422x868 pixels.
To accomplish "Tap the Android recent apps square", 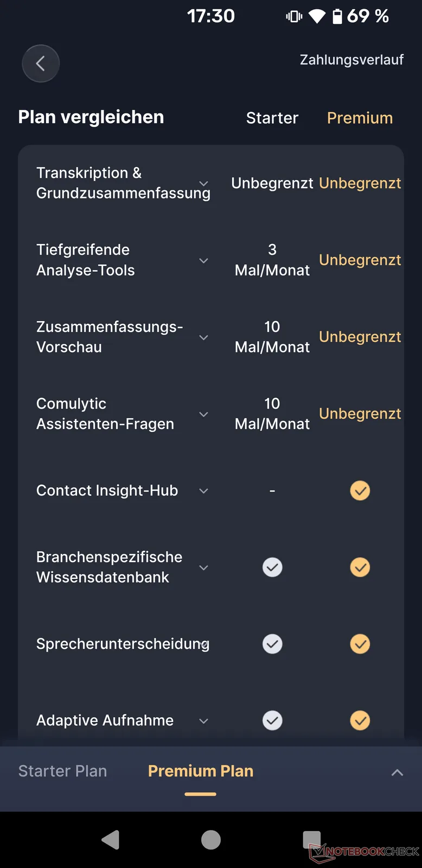I will pyautogui.click(x=312, y=839).
